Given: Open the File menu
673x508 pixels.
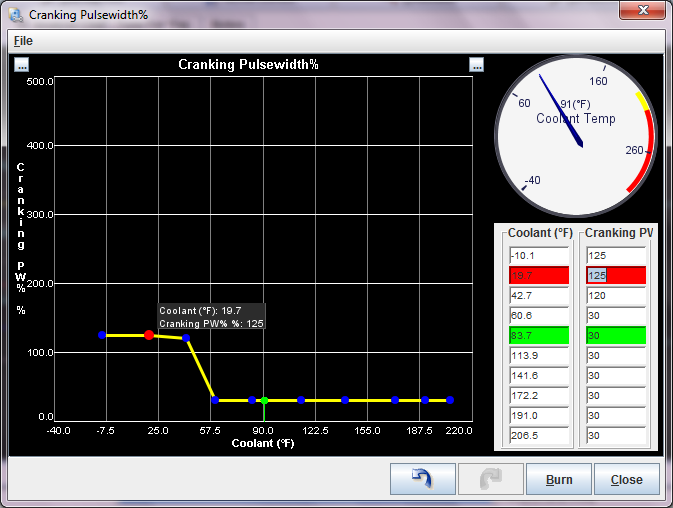Looking at the screenshot, I should click(x=22, y=41).
